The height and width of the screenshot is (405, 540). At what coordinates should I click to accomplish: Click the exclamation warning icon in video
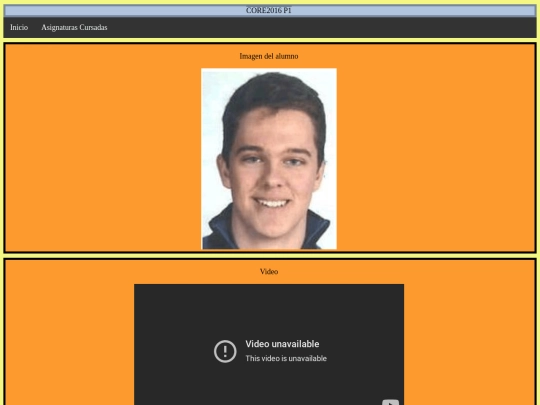point(225,351)
